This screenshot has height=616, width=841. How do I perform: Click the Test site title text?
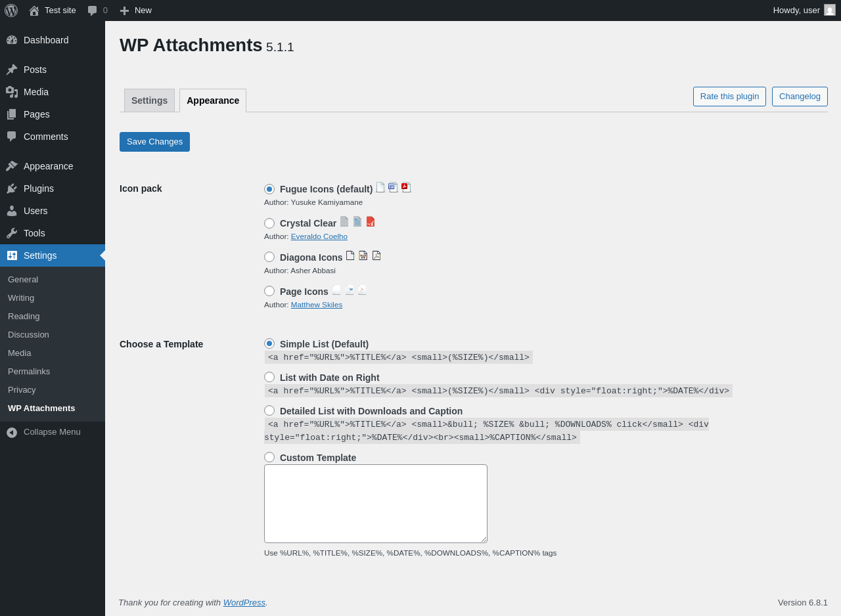point(60,10)
